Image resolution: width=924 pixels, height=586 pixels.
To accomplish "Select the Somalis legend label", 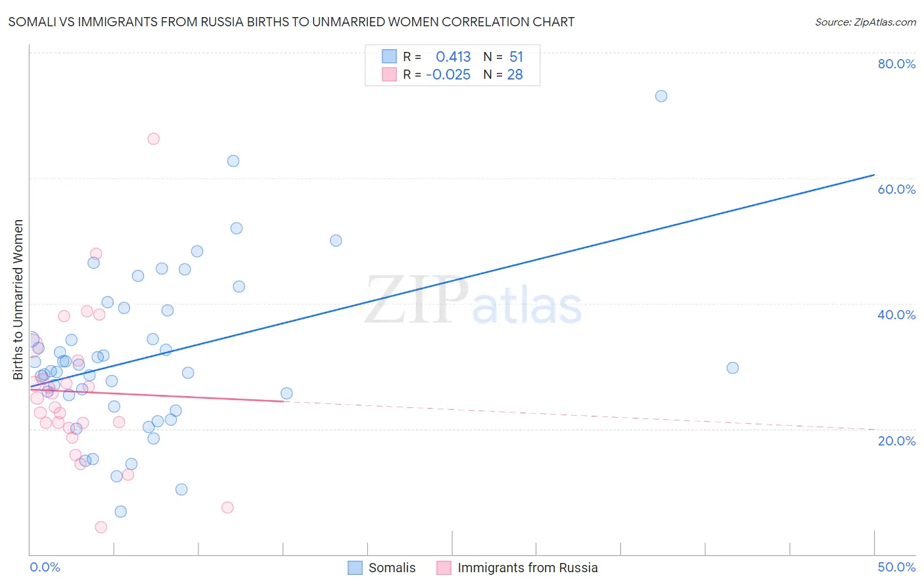I will coord(392,568).
